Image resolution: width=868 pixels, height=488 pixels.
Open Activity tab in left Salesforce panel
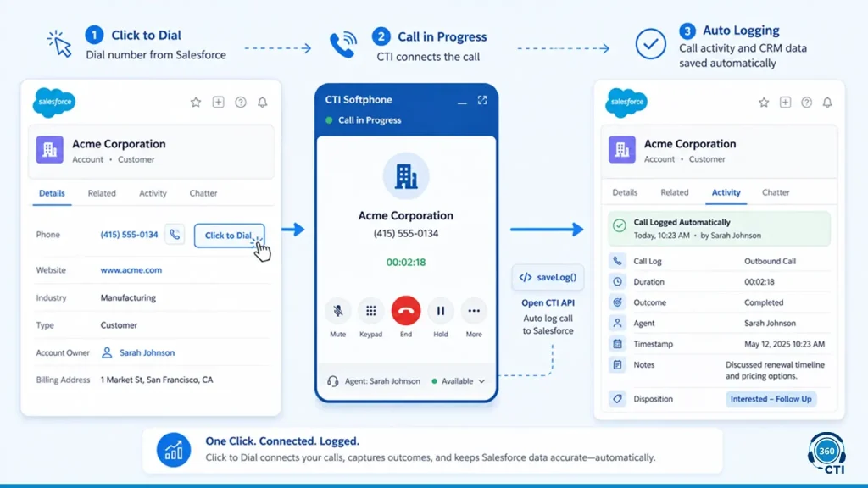[153, 193]
